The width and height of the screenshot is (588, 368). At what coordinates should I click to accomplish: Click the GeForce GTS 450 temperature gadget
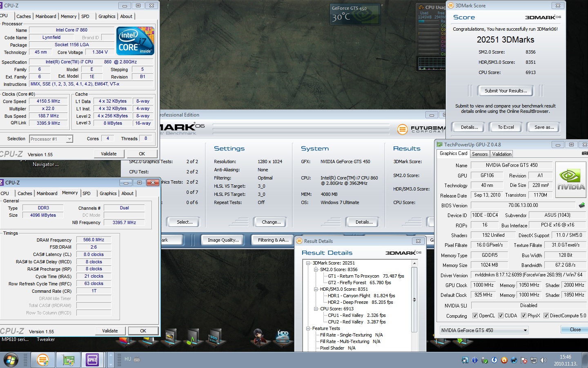[354, 14]
